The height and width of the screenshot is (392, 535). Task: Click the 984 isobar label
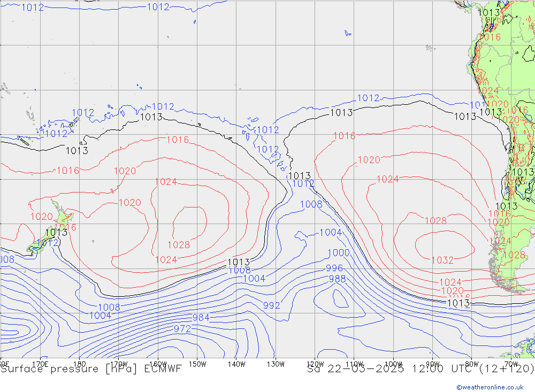(201, 318)
